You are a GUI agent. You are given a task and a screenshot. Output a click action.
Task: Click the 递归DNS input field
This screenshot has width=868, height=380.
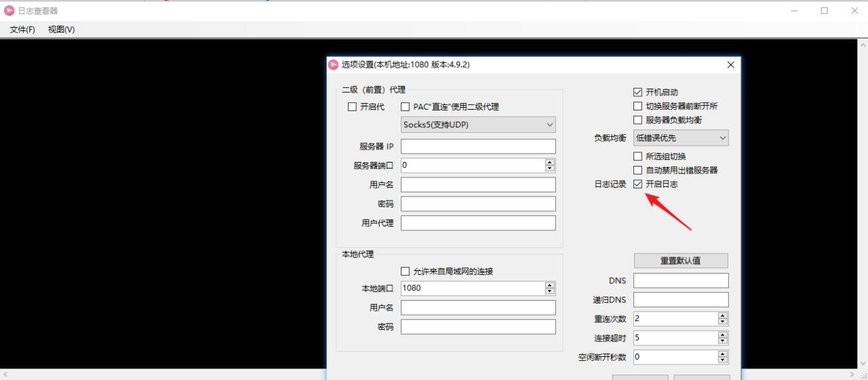pos(681,299)
